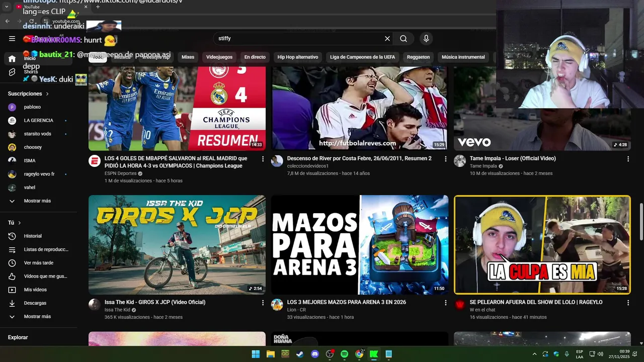
Task: Open options menu for Issa The Kid video
Action: click(x=263, y=303)
